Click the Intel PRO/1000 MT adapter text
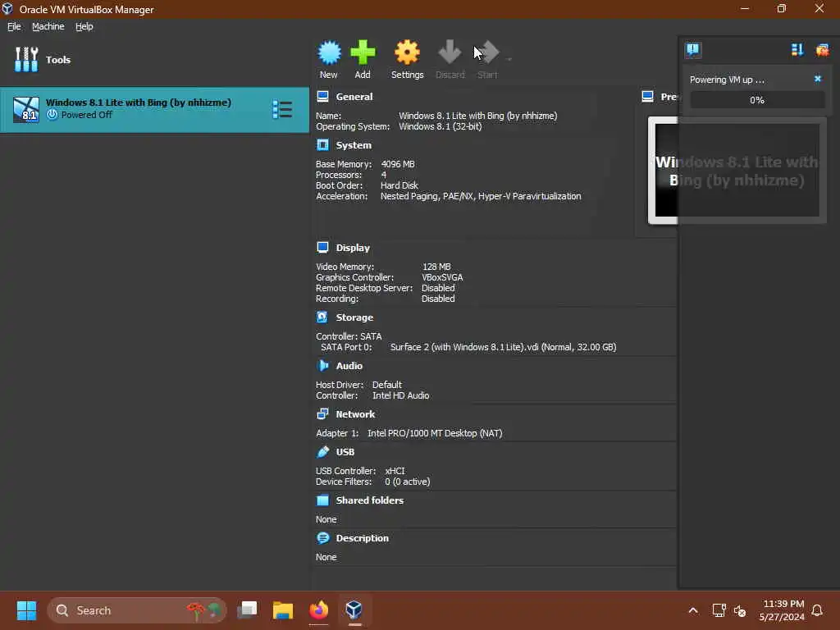The height and width of the screenshot is (630, 840). (x=435, y=433)
